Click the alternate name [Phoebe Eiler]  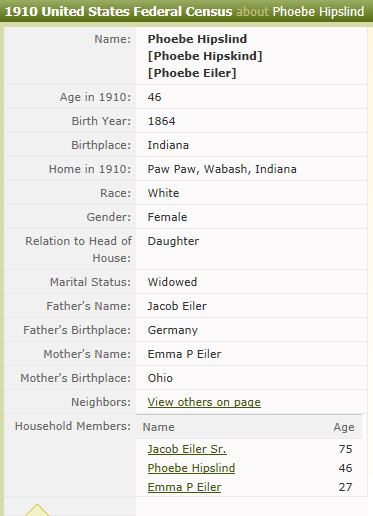(x=192, y=73)
